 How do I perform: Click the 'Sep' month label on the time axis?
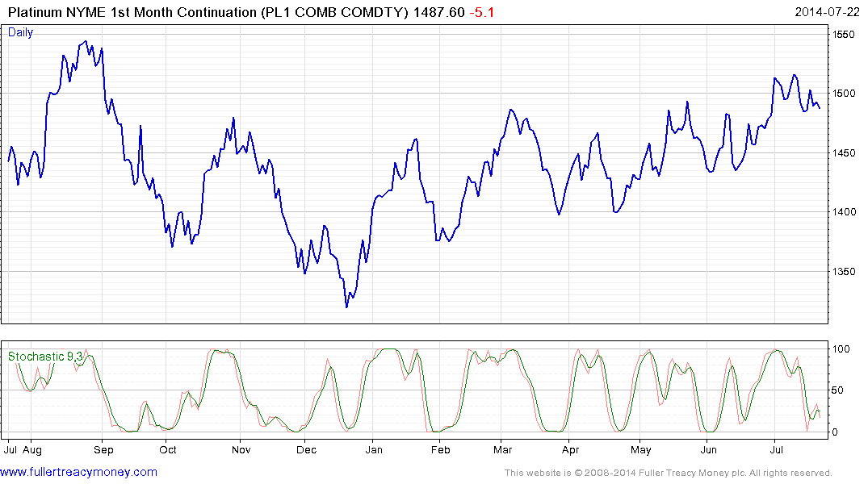(x=103, y=450)
